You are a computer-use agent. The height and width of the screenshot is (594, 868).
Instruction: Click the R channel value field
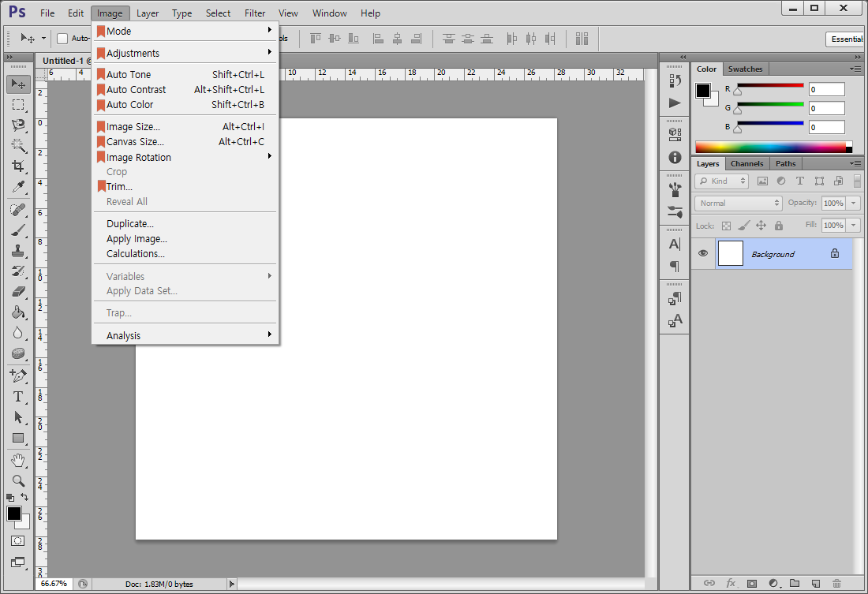pyautogui.click(x=826, y=89)
